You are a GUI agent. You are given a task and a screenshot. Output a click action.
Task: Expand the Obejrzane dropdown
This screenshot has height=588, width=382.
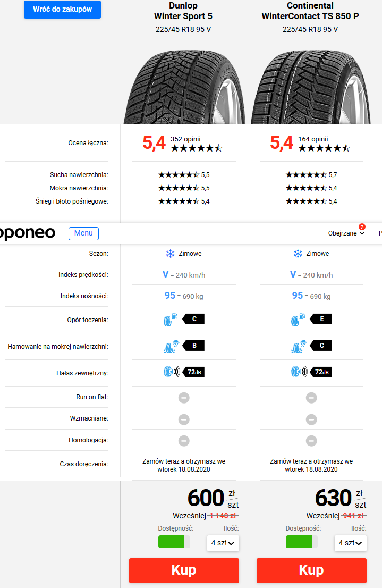tap(346, 233)
